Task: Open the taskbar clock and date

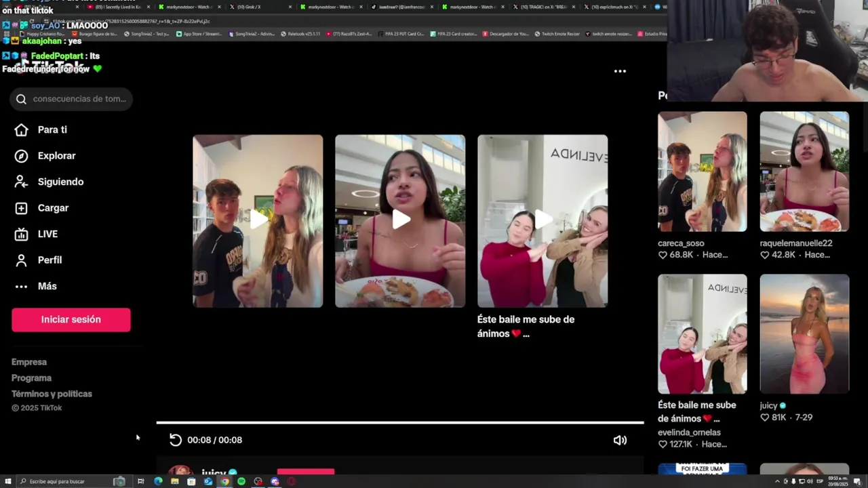Action: 838,481
